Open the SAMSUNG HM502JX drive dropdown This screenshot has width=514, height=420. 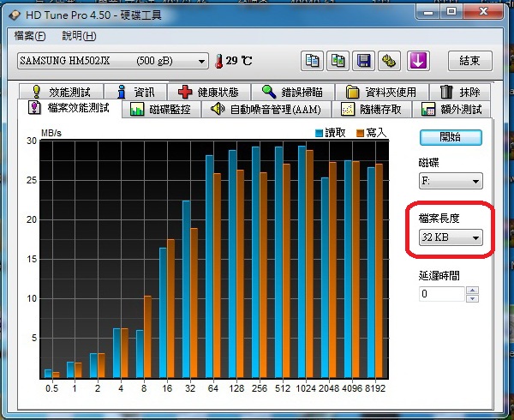tap(113, 61)
